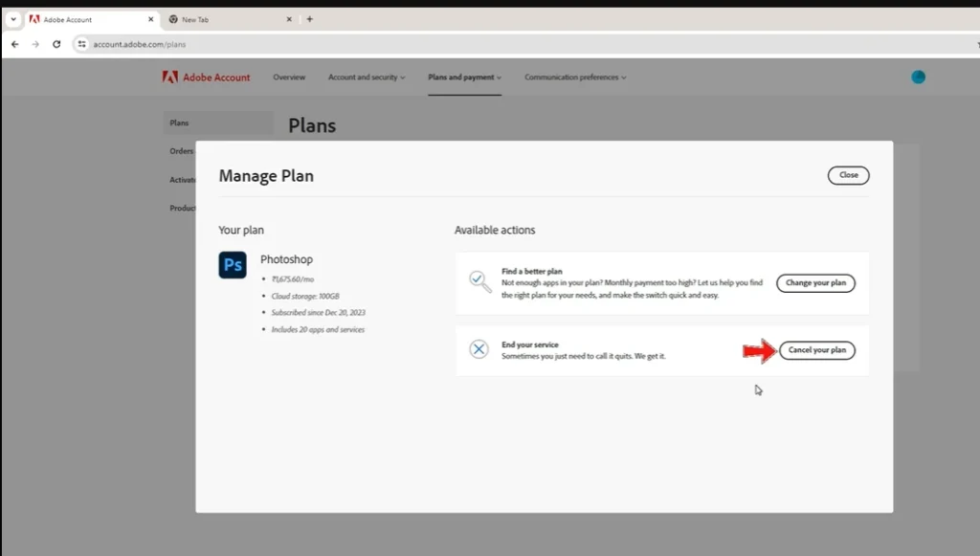Click the Plans page heading behind dialog

312,125
